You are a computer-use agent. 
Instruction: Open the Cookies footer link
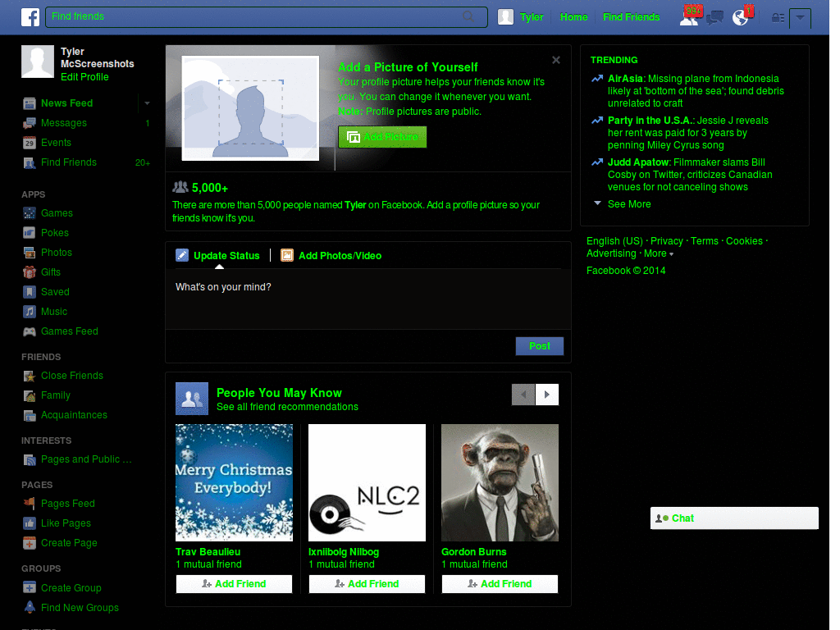coord(744,241)
